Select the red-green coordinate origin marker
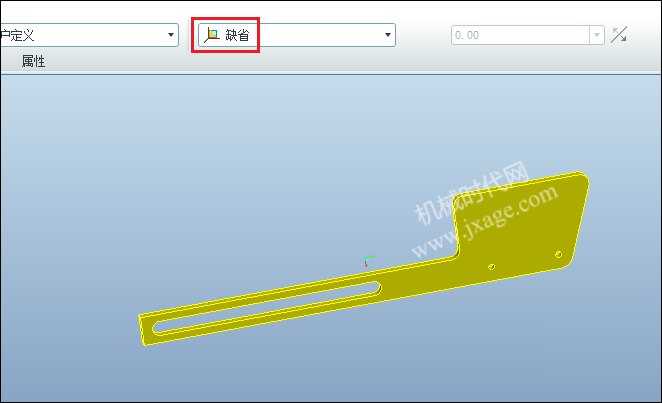This screenshot has height=403, width=662. [369, 261]
